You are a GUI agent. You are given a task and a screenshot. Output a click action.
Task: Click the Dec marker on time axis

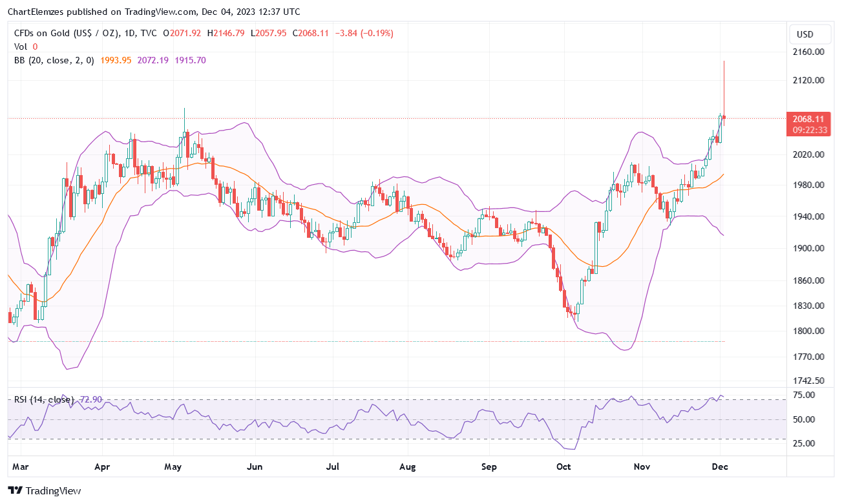pyautogui.click(x=720, y=466)
